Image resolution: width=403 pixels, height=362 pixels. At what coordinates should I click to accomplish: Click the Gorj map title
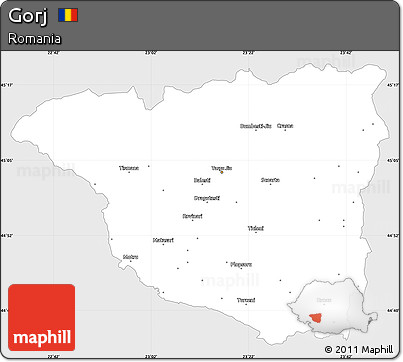[28, 16]
